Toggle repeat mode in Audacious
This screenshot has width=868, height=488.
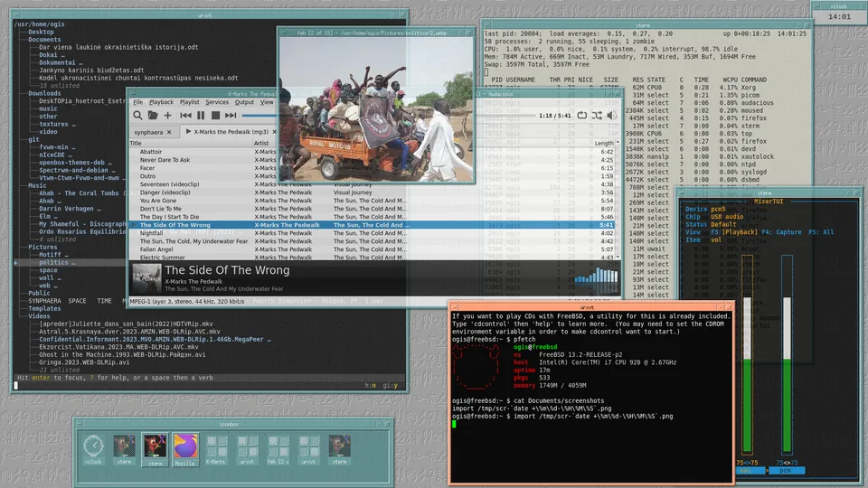581,116
